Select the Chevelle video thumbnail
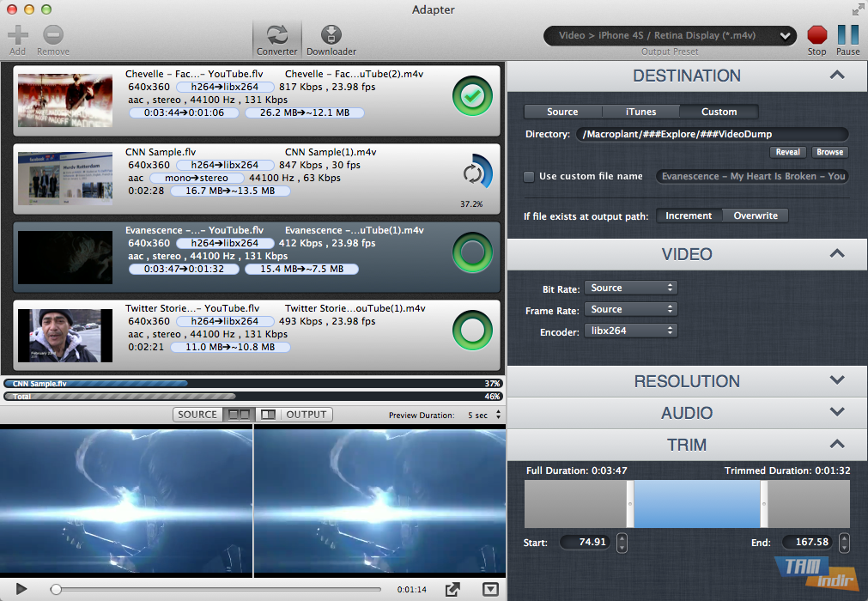The height and width of the screenshot is (601, 868). point(65,100)
